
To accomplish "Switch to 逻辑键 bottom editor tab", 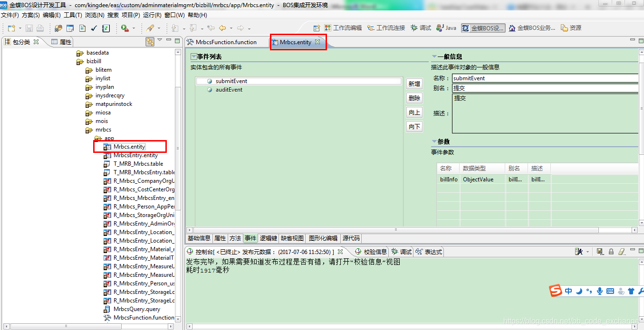I will tap(269, 238).
